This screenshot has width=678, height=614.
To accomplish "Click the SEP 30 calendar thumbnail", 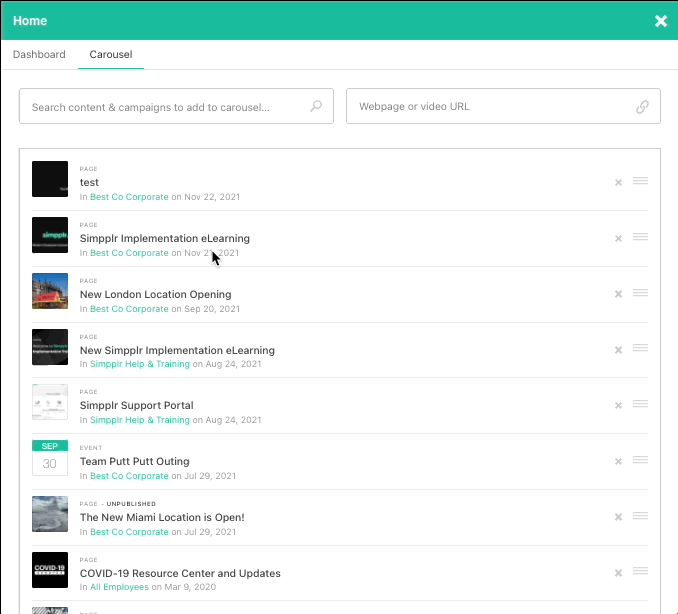I will (x=50, y=458).
